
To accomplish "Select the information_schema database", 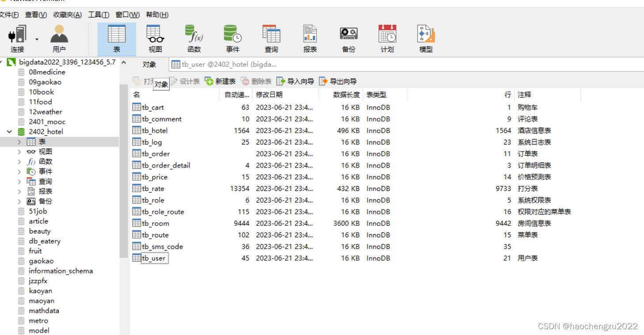I will click(x=61, y=271).
